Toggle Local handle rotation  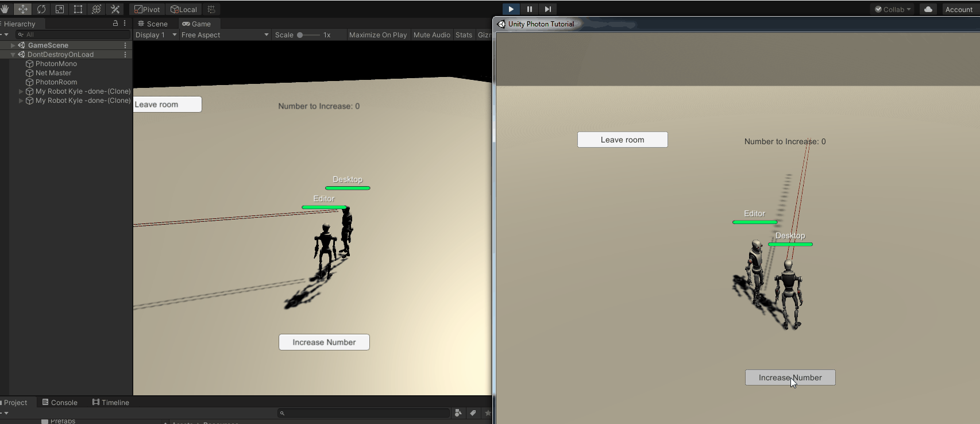[184, 9]
